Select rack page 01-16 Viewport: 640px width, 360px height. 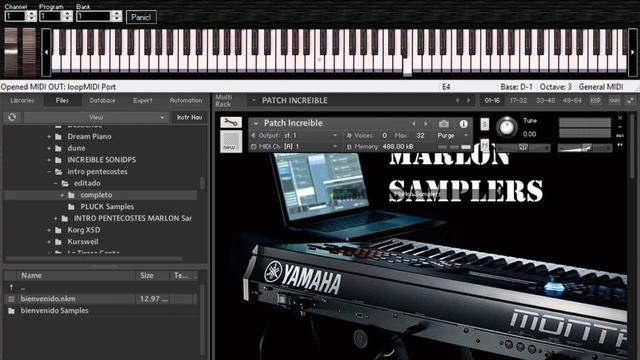click(492, 100)
